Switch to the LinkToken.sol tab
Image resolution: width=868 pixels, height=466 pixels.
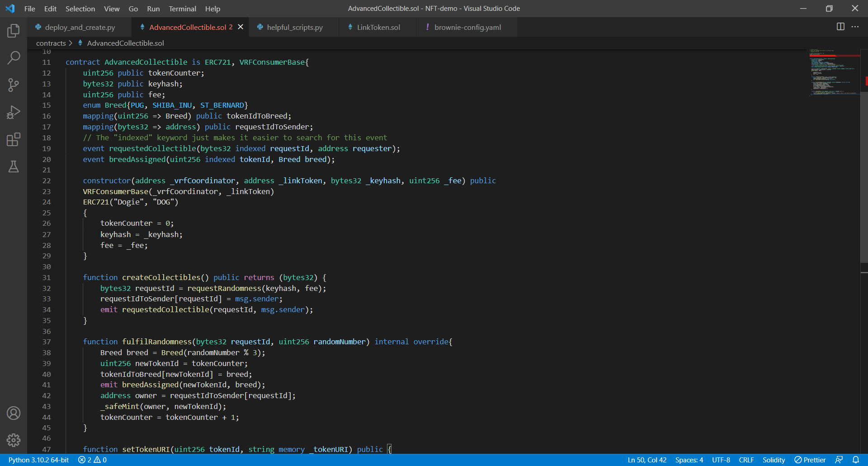[378, 27]
